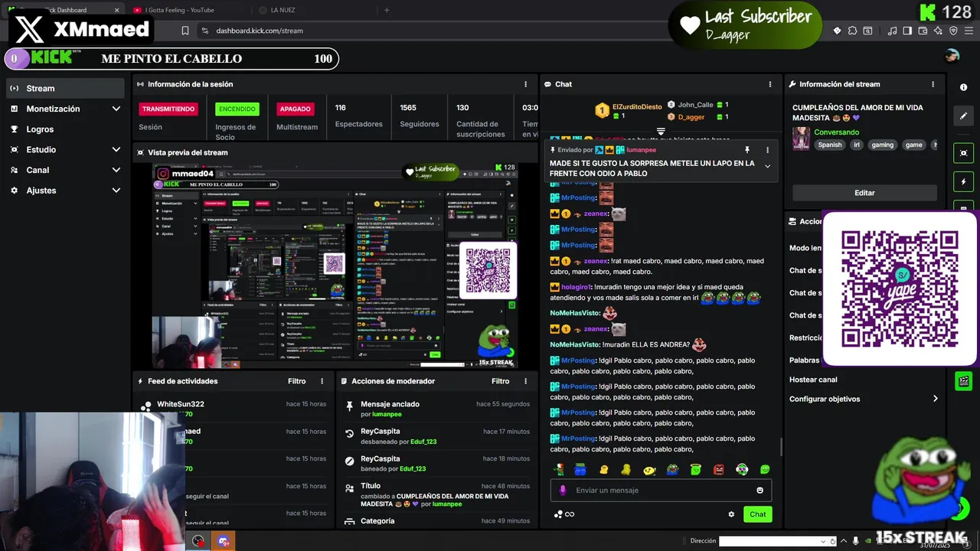Click the stream preview thumbnail
980x551 pixels.
pyautogui.click(x=335, y=266)
